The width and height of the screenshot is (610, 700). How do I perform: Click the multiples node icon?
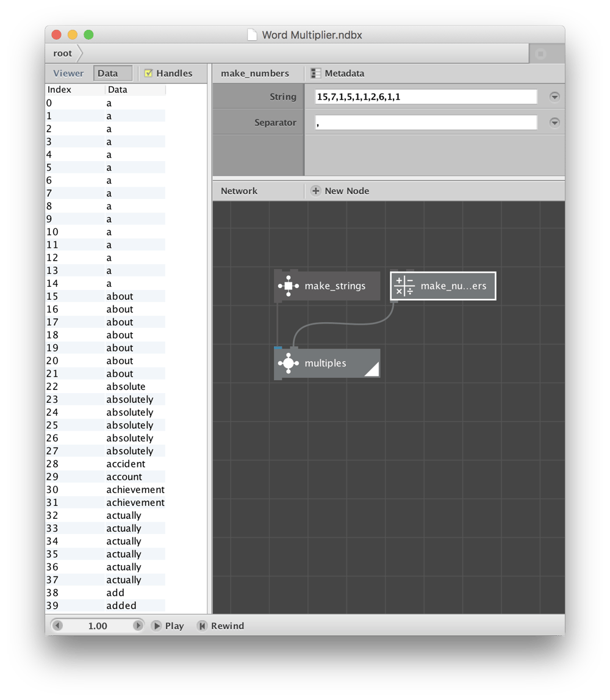click(x=289, y=363)
